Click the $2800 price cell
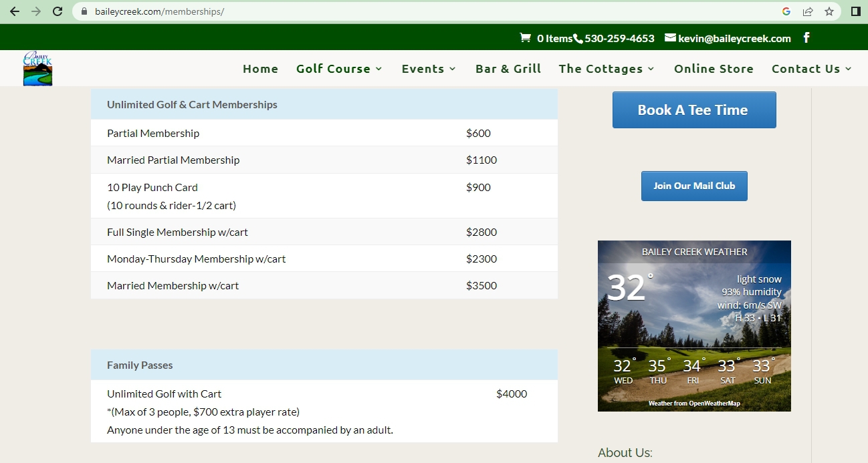This screenshot has height=463, width=868. [481, 232]
